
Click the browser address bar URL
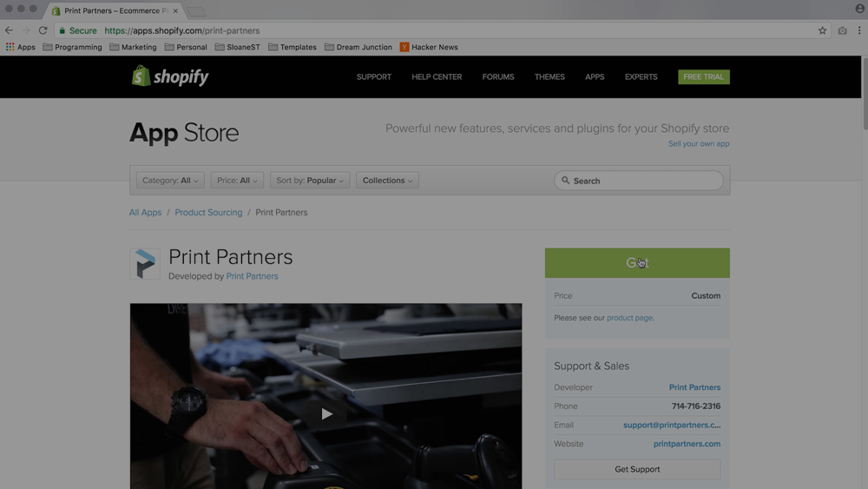(x=182, y=30)
